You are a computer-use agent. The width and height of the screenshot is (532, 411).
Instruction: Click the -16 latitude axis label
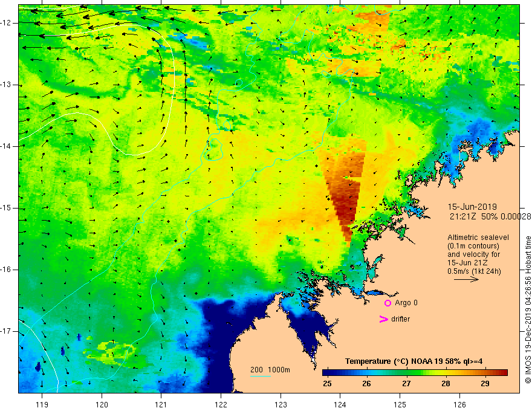tap(6, 270)
